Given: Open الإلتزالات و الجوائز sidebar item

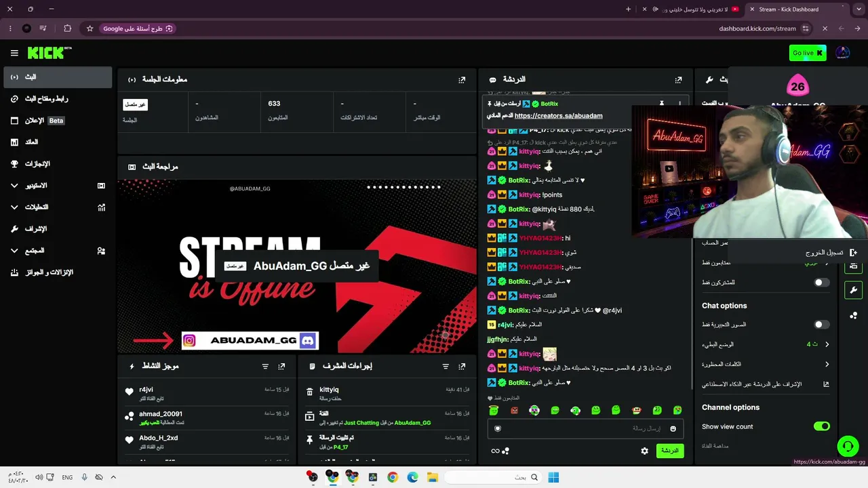Looking at the screenshot, I should (57, 272).
